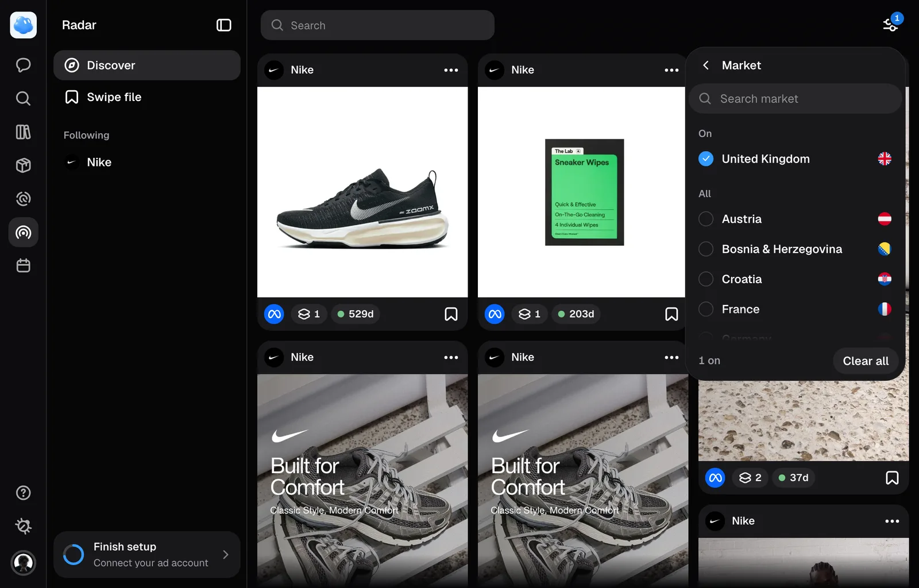Screen dimensions: 919x588
Task: Click Clear all button
Action: 866,361
